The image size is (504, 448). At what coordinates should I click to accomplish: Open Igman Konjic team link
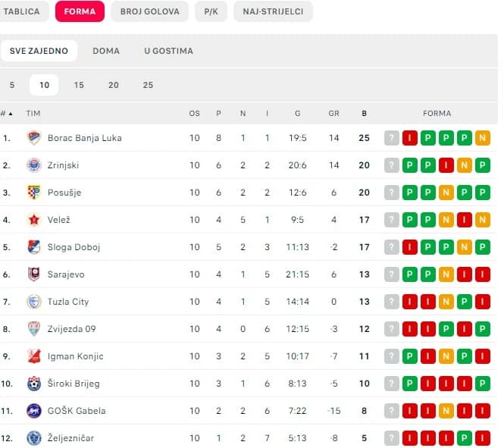pos(76,356)
